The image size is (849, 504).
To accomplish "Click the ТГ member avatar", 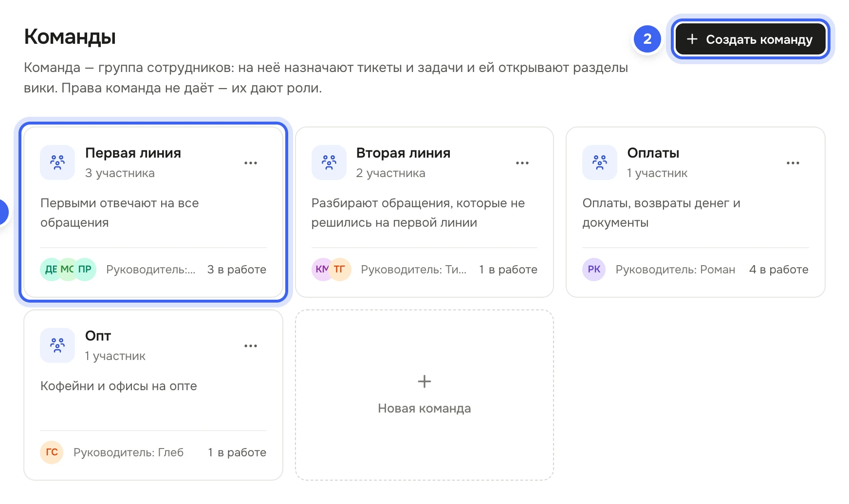I will pyautogui.click(x=340, y=270).
